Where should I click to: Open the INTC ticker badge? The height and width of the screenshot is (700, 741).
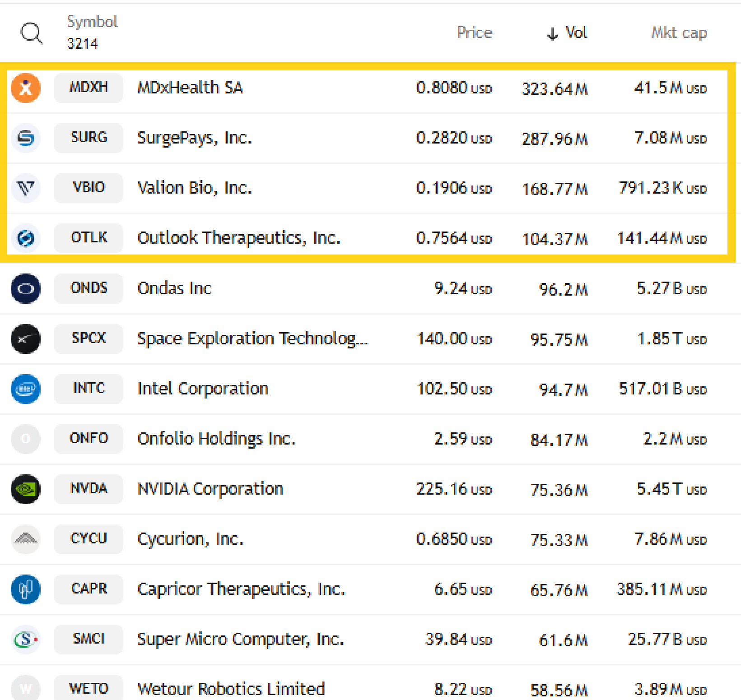tap(89, 388)
